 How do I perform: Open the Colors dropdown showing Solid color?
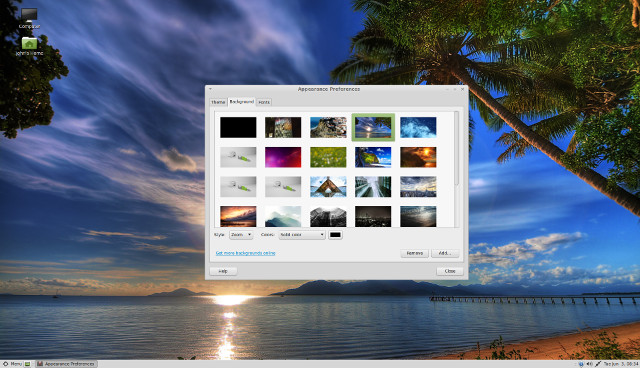[302, 235]
